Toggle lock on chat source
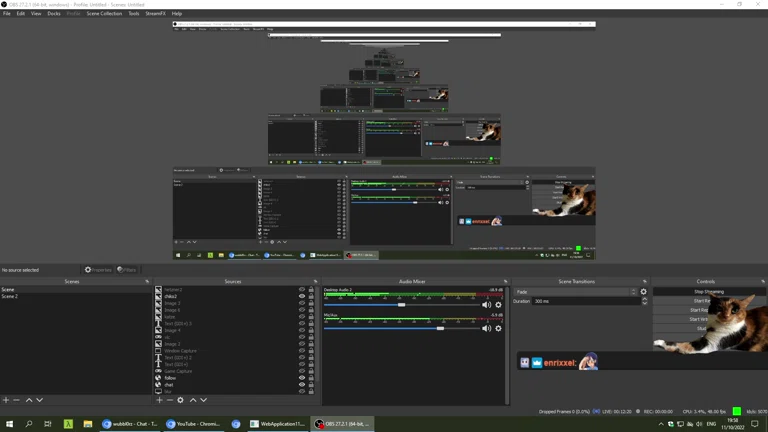 pos(311,385)
